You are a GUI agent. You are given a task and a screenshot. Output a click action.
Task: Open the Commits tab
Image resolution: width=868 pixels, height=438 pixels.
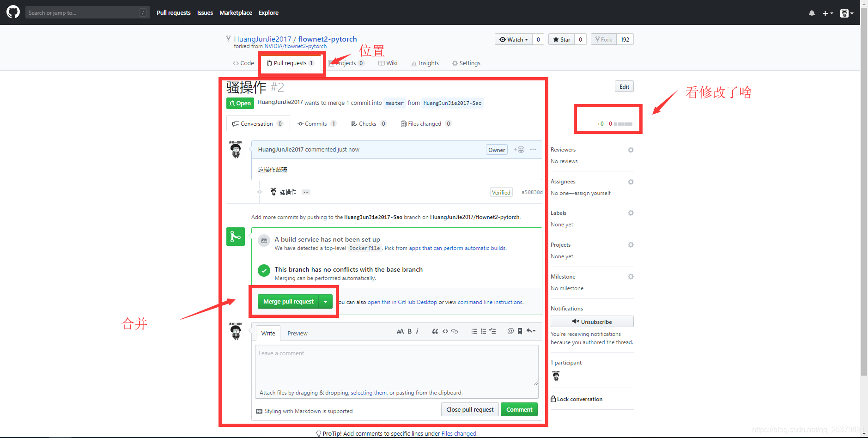317,123
